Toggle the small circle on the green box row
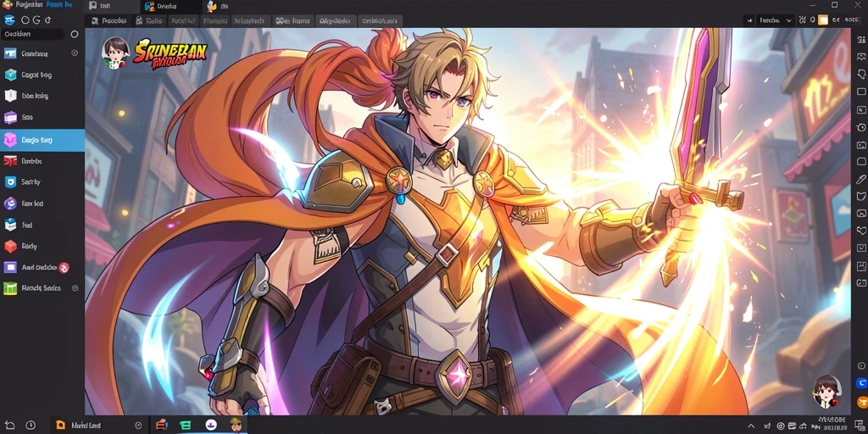Screen dimensions: 868x434 tap(75, 288)
